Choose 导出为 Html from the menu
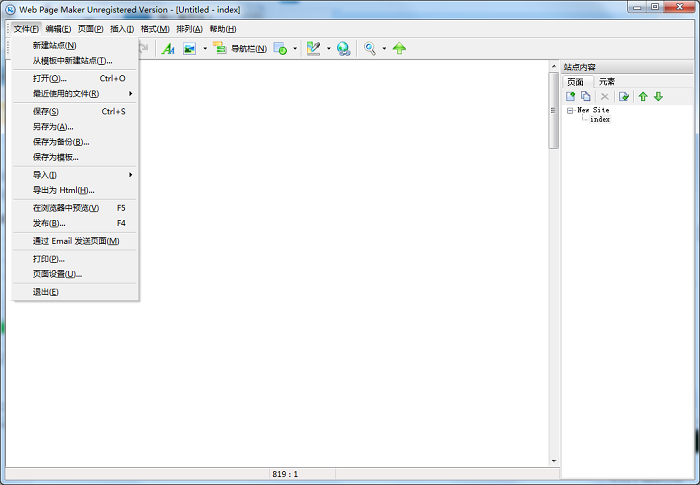 pyautogui.click(x=63, y=190)
